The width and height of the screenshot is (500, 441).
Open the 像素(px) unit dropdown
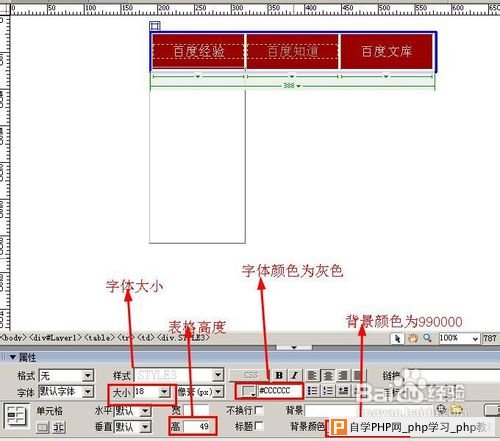(x=218, y=392)
